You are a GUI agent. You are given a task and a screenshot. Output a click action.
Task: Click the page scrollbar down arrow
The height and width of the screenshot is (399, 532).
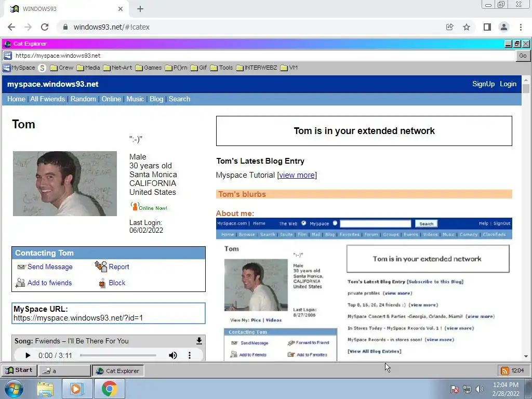(526, 356)
